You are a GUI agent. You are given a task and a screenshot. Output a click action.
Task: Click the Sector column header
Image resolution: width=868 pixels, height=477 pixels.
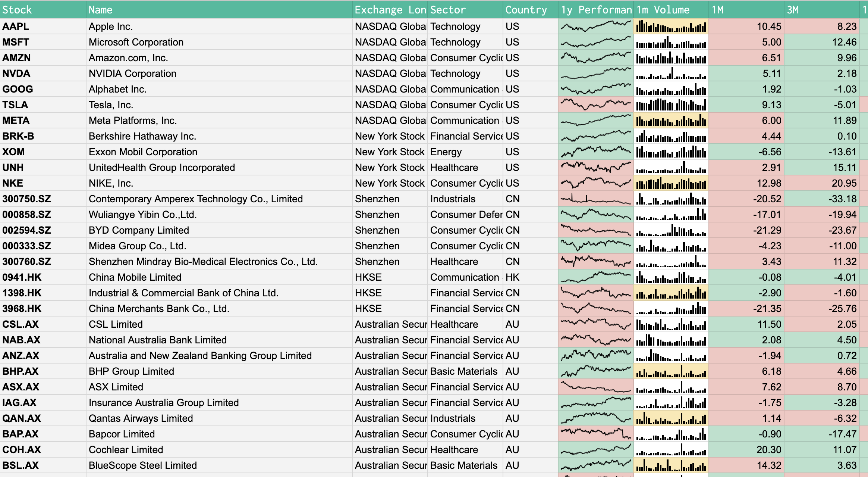click(465, 10)
